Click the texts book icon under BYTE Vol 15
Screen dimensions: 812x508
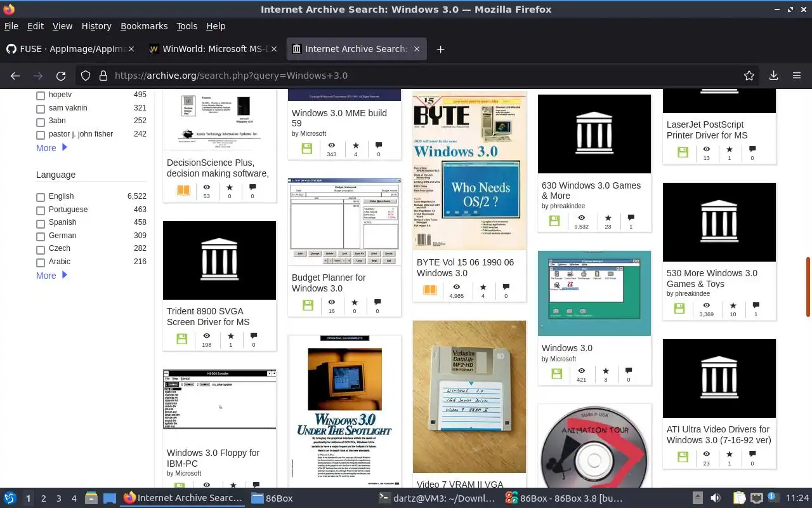pos(429,290)
